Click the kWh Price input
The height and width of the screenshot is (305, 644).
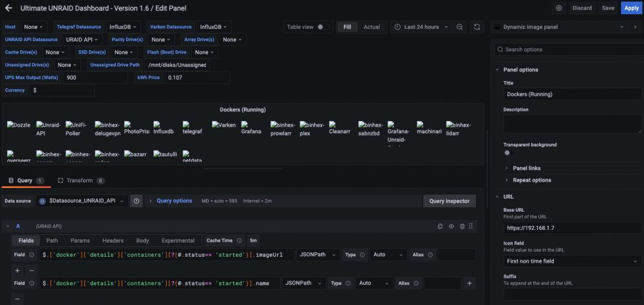pos(197,78)
